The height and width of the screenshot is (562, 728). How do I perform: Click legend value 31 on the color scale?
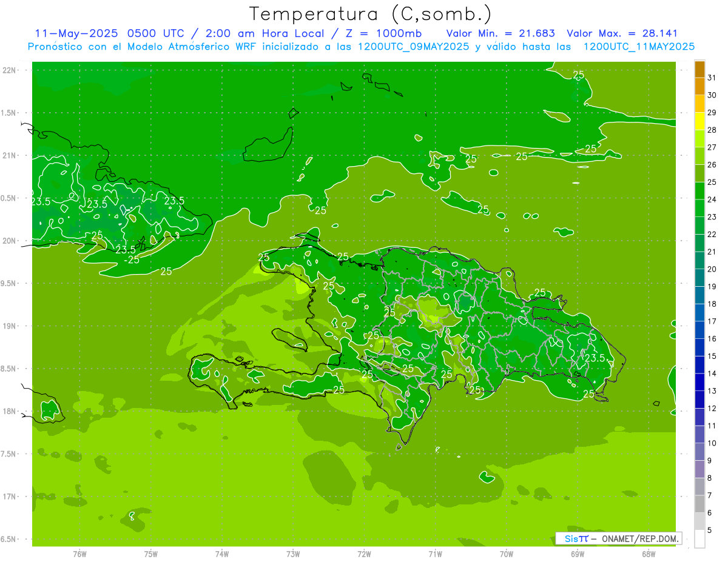(712, 78)
